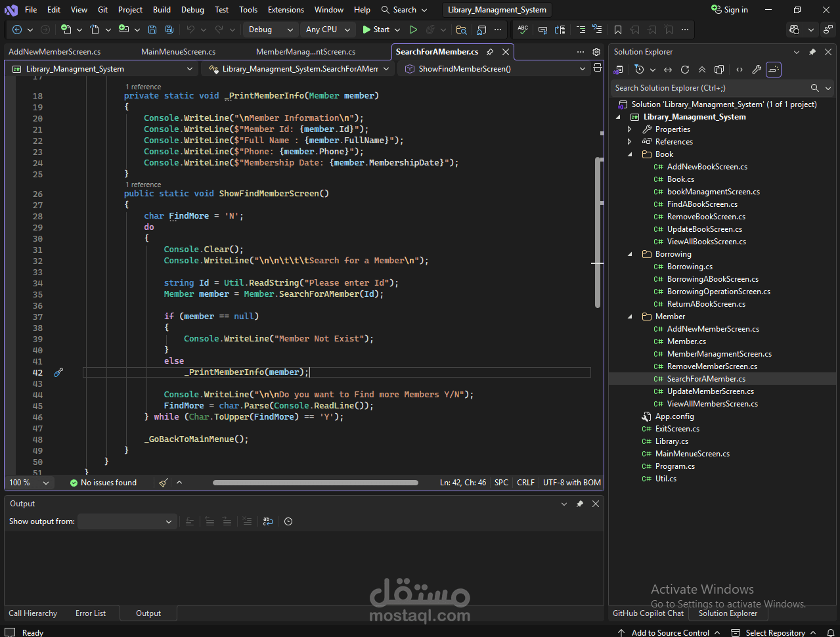The image size is (840, 637).
Task: Click the Start debugging button
Action: tap(376, 30)
